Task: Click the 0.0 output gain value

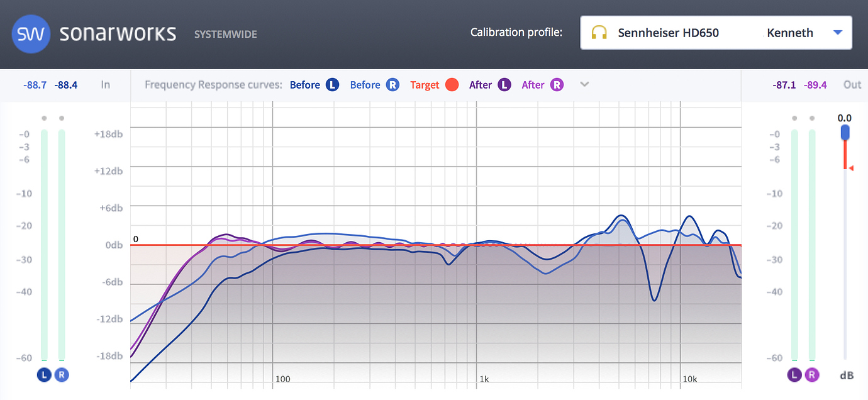Action: point(844,118)
